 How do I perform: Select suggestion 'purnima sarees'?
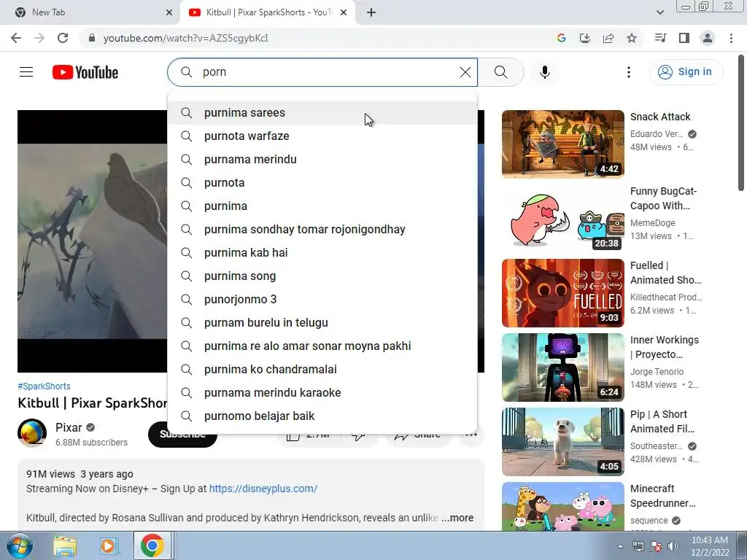coord(322,113)
